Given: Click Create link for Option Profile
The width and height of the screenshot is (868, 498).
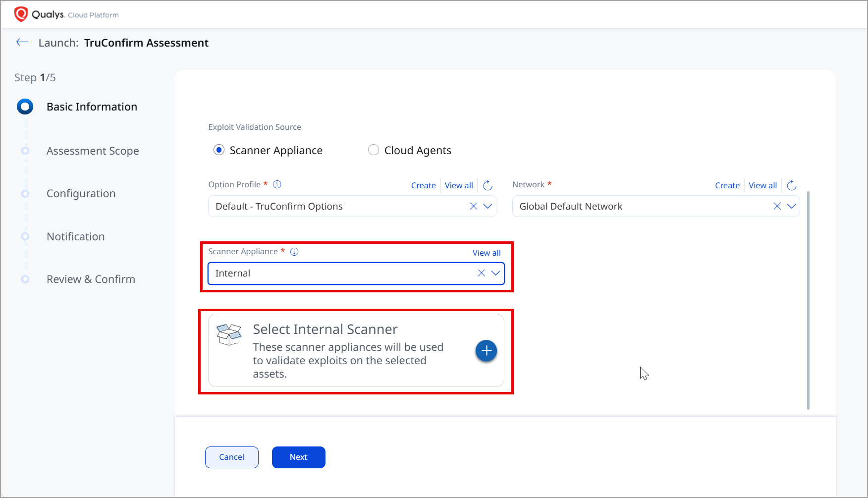Looking at the screenshot, I should click(x=424, y=185).
